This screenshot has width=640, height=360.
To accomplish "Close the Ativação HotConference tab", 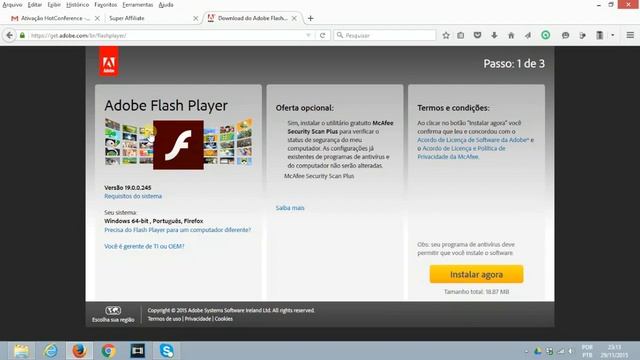I will click(97, 18).
